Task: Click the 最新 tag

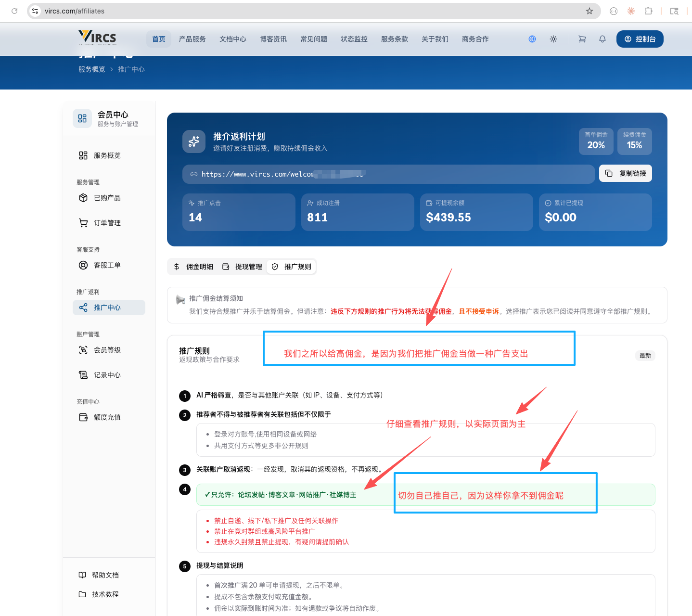Action: (x=645, y=356)
